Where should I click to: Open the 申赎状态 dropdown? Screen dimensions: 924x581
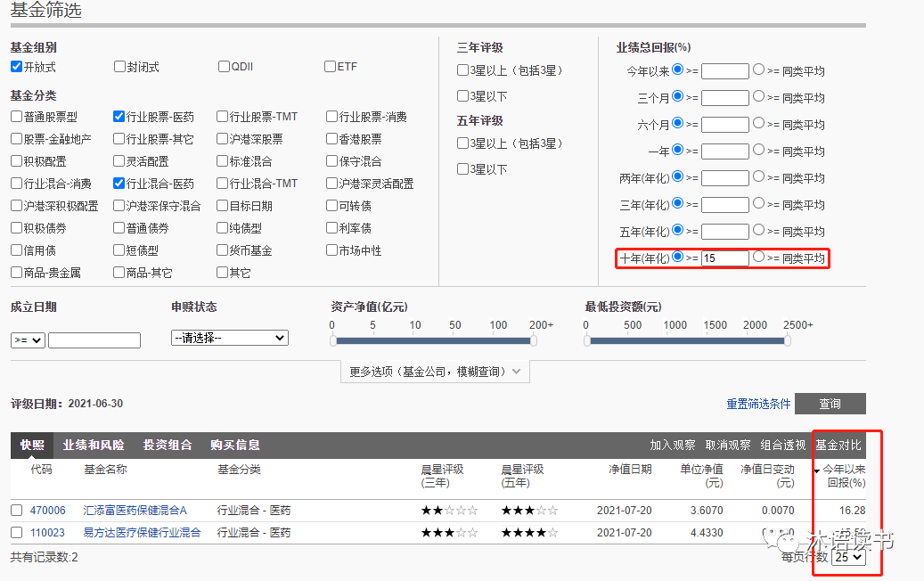point(229,338)
